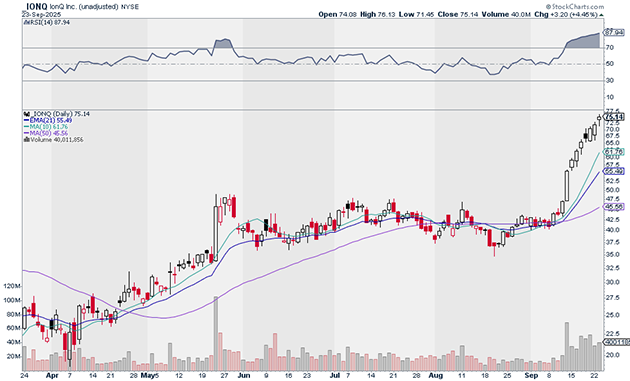Click the Jul month label on the date axis

tap(335, 376)
